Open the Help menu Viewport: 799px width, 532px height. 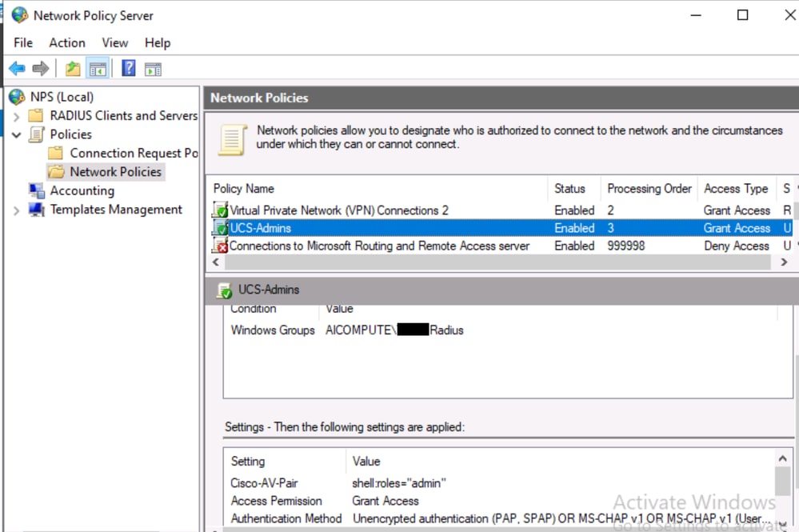point(158,43)
